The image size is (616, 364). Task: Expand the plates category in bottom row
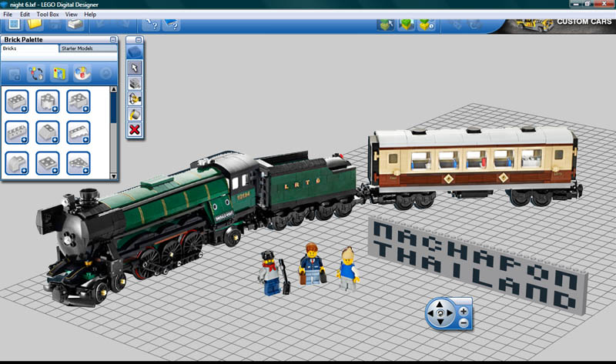point(48,163)
